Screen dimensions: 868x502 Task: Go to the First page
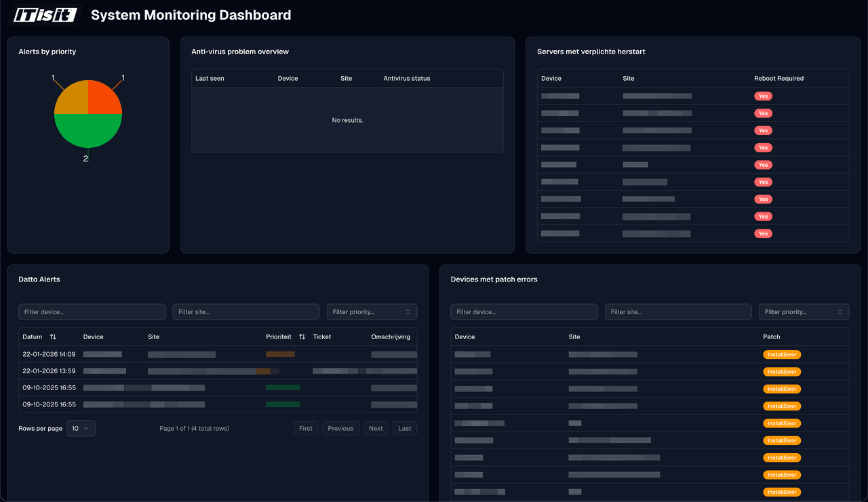[x=306, y=428]
